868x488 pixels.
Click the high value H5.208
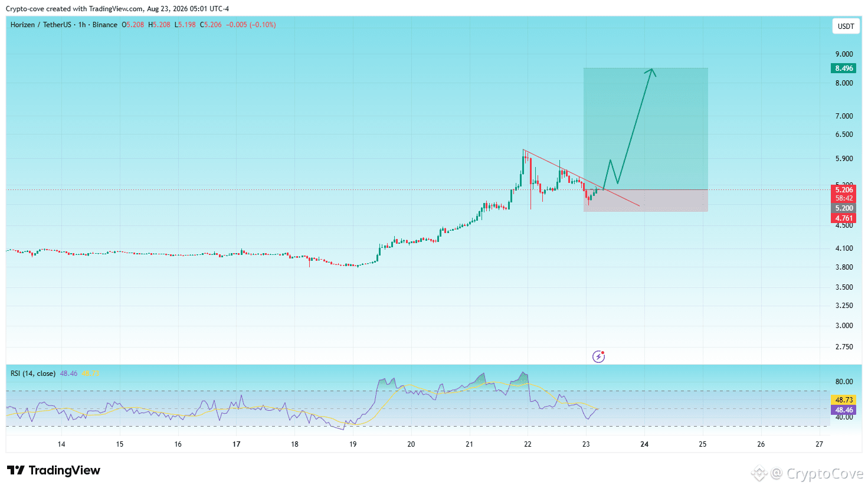click(x=159, y=25)
